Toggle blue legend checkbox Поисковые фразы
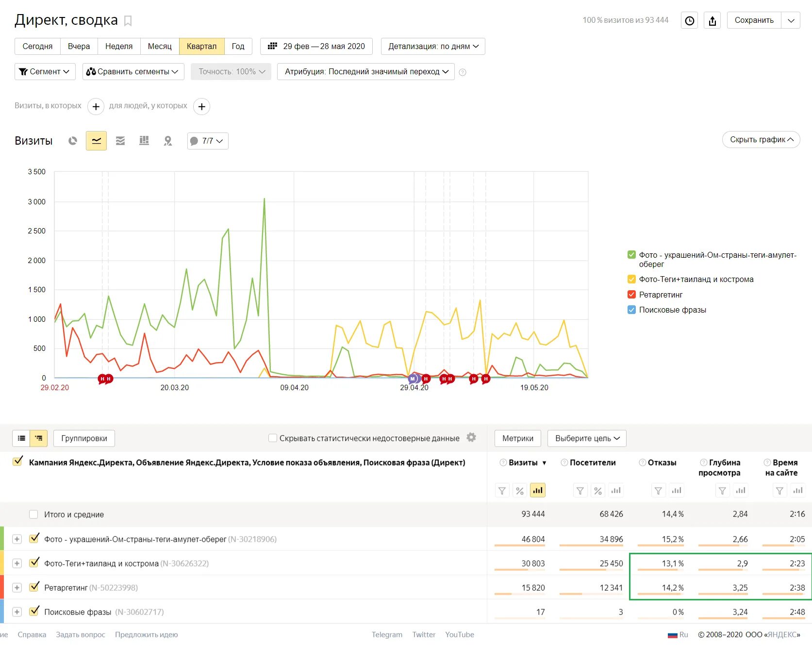Viewport: 812px width, 646px height. coord(631,310)
